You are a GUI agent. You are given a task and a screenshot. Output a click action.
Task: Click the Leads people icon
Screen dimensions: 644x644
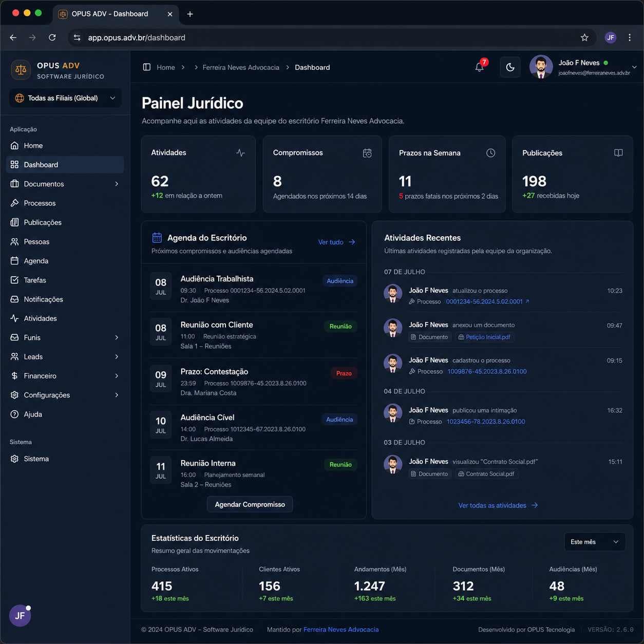(x=14, y=357)
